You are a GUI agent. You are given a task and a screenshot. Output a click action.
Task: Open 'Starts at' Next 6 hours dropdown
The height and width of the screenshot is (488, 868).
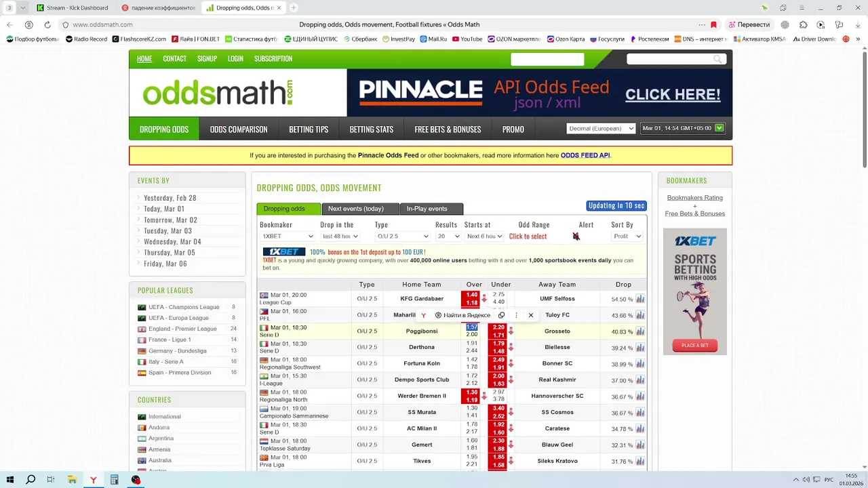pyautogui.click(x=484, y=237)
